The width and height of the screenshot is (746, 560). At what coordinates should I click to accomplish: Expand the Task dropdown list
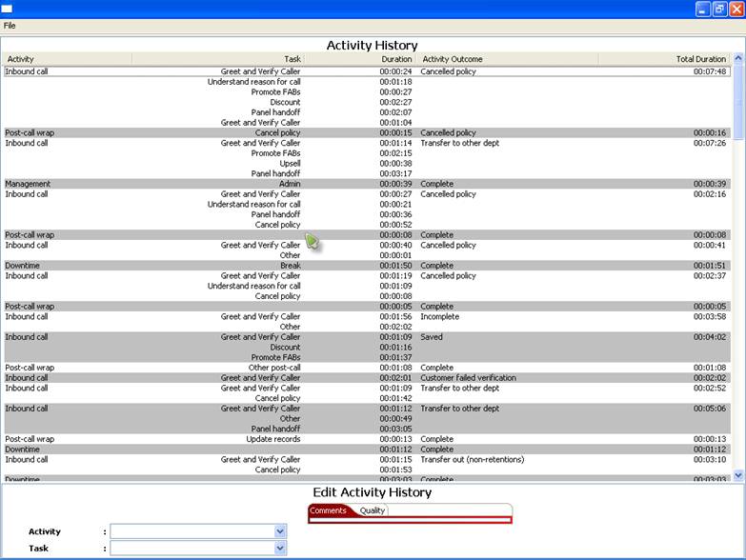tap(280, 549)
